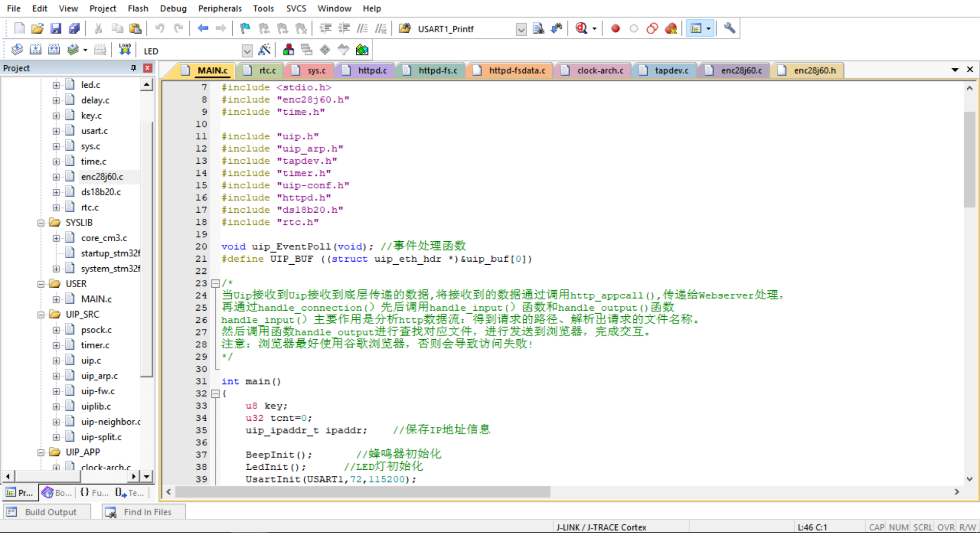The image size is (980, 533).
Task: Open Configuration with the wrench icon
Action: [730, 29]
